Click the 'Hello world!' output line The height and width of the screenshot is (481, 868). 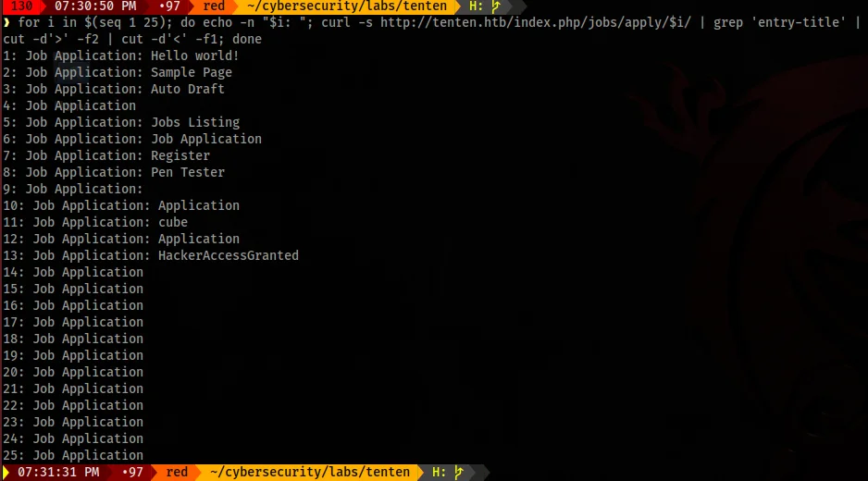pyautogui.click(x=120, y=55)
